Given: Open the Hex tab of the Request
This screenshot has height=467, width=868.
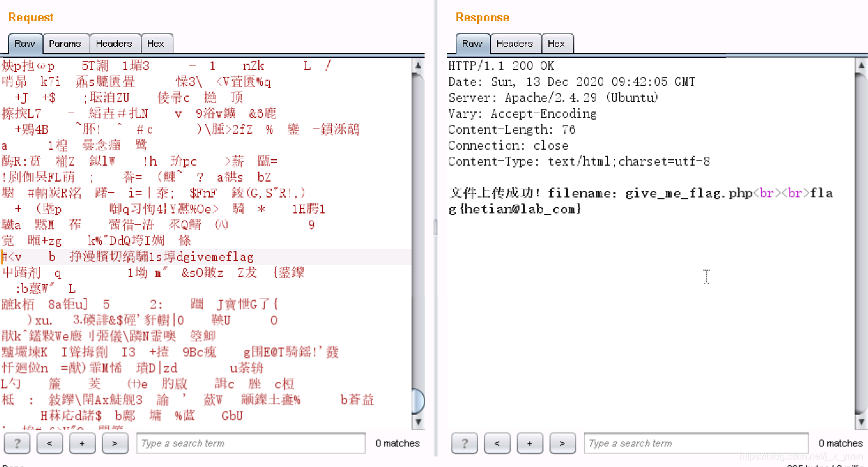Looking at the screenshot, I should click(157, 43).
